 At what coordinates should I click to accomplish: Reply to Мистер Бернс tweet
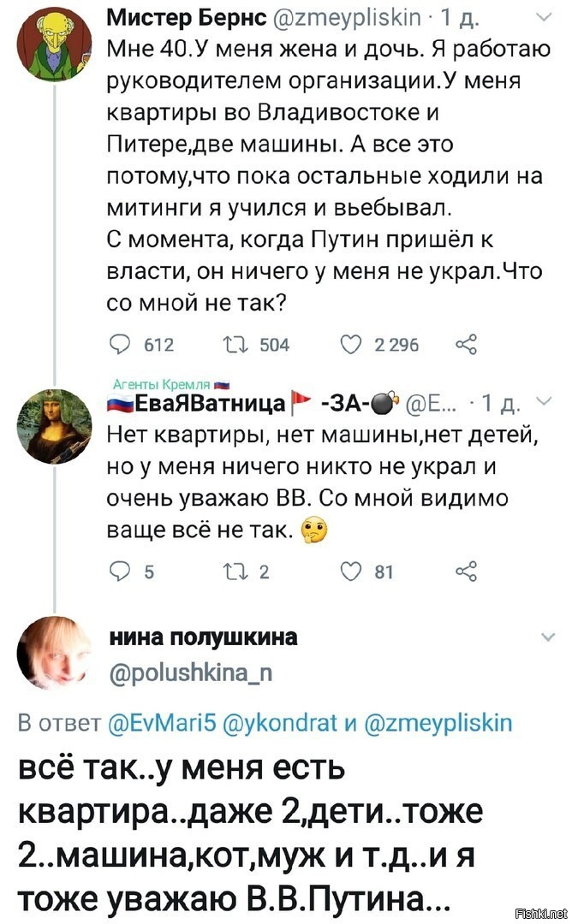120,344
